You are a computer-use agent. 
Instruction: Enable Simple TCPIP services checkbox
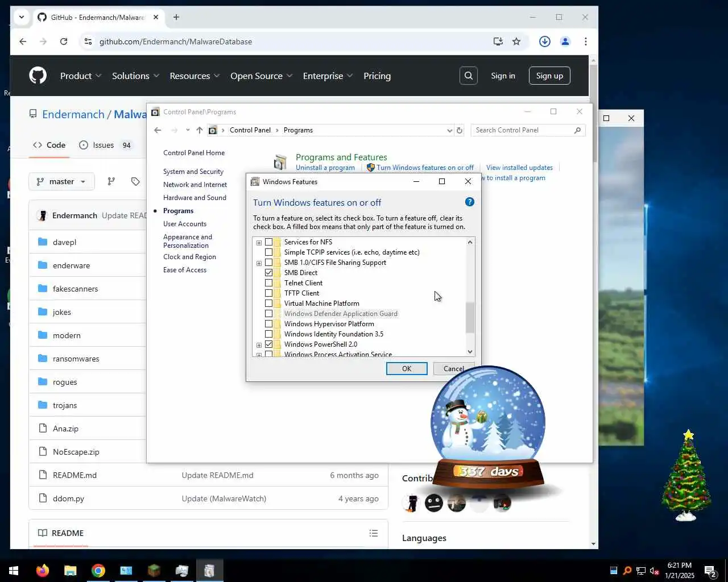[x=268, y=252]
